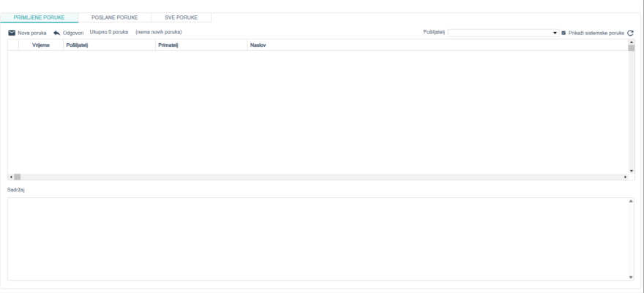644x293 pixels.
Task: Open the Sve poruke tab
Action: click(x=181, y=17)
